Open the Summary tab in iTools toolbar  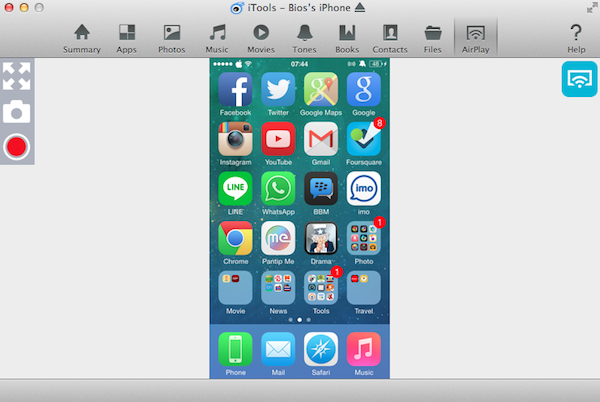pyautogui.click(x=82, y=39)
